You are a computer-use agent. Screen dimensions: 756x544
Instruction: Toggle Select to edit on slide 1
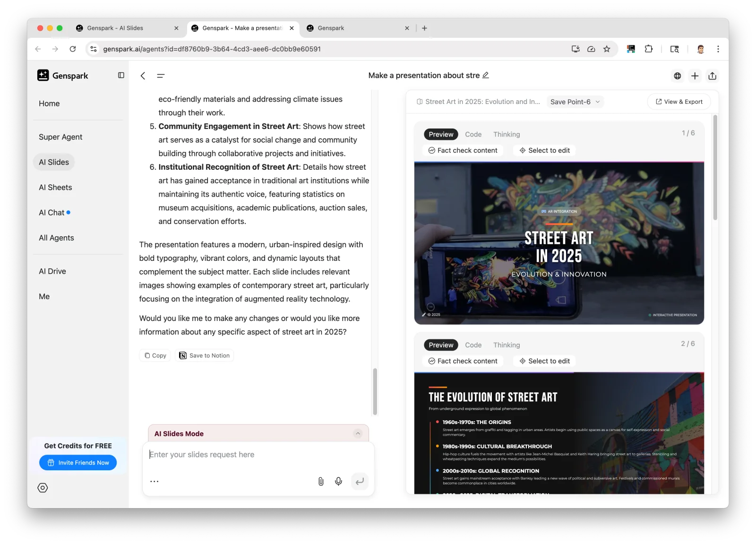click(544, 150)
